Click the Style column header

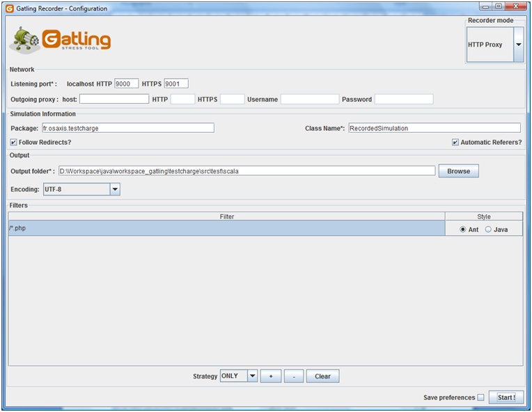coord(484,216)
